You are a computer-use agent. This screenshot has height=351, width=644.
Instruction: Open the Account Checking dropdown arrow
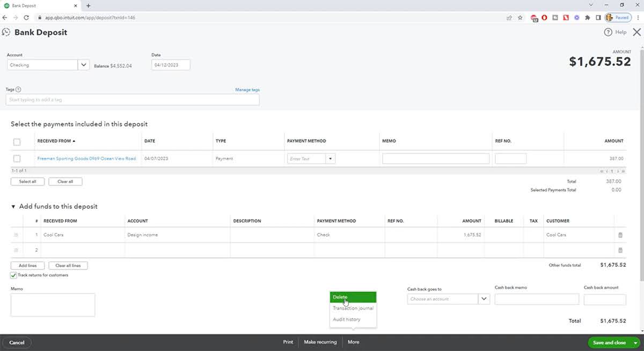[x=84, y=65]
